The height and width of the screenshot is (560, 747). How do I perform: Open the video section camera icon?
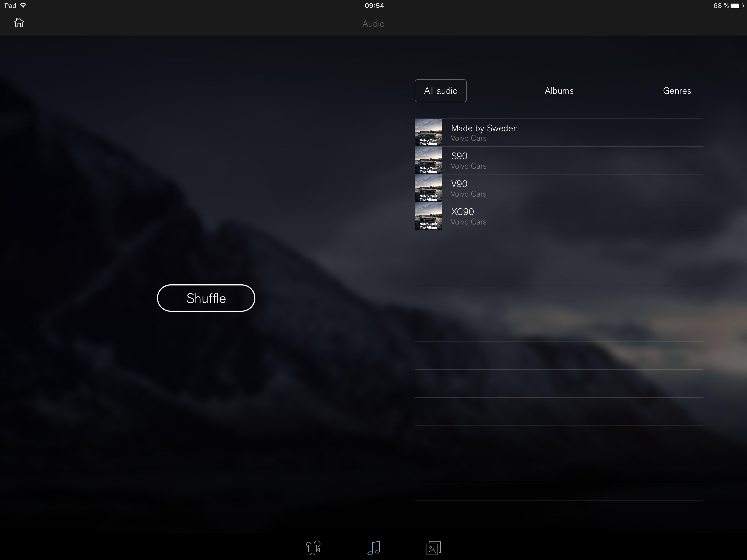[x=313, y=548]
